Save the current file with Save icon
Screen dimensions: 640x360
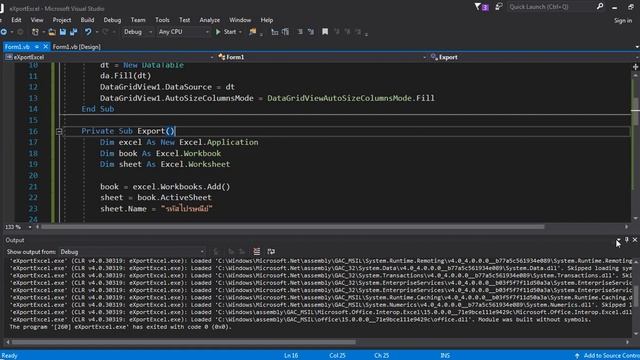point(63,32)
